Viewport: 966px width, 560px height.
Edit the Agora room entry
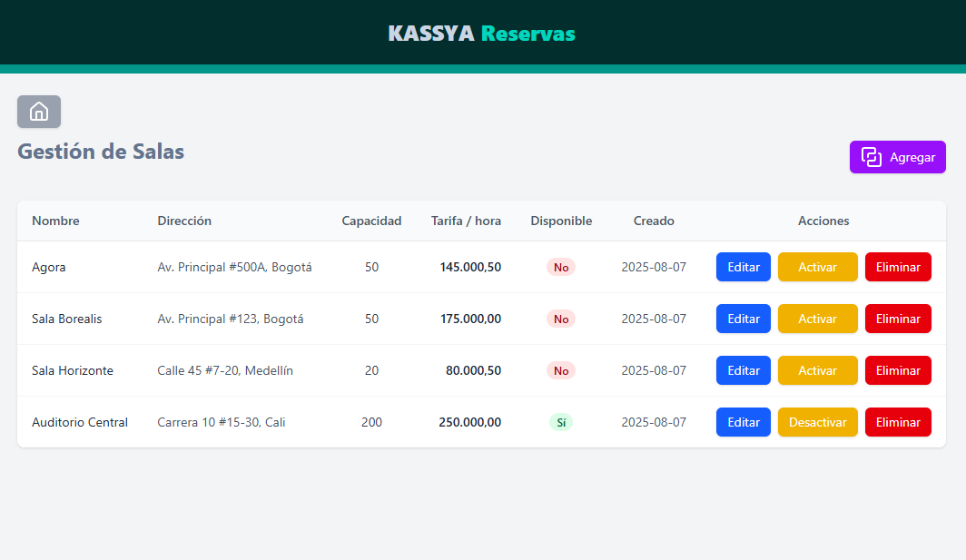[x=743, y=267]
